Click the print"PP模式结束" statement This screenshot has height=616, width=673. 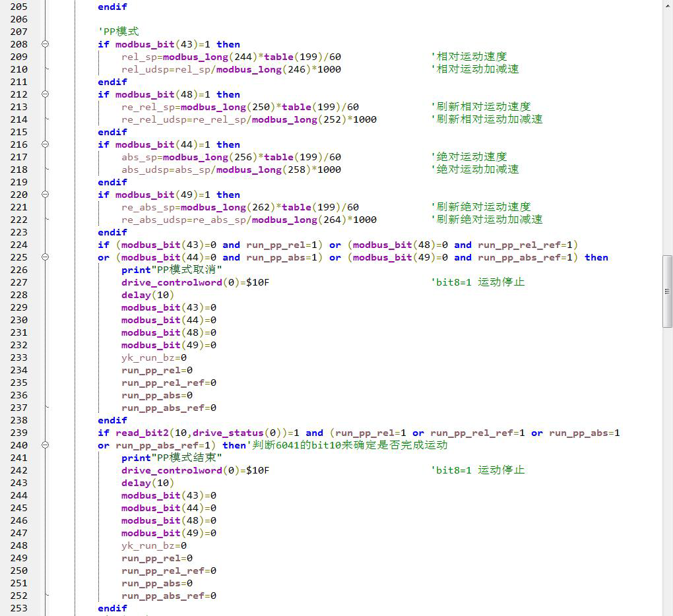tap(172, 458)
